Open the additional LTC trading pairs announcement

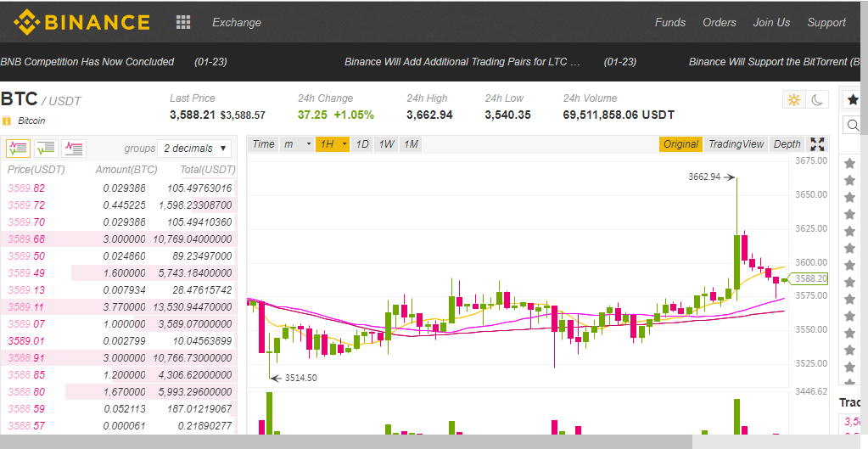click(462, 61)
